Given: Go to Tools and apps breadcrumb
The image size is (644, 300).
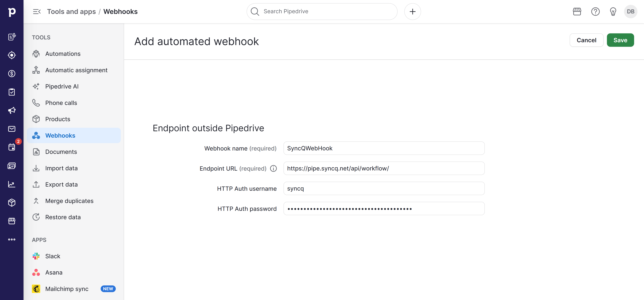Looking at the screenshot, I should [x=71, y=12].
